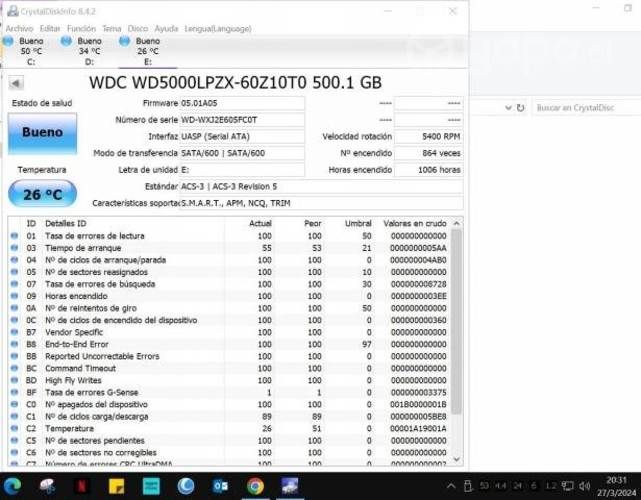The height and width of the screenshot is (500, 641).
Task: Open the Disco menu
Action: [138, 29]
